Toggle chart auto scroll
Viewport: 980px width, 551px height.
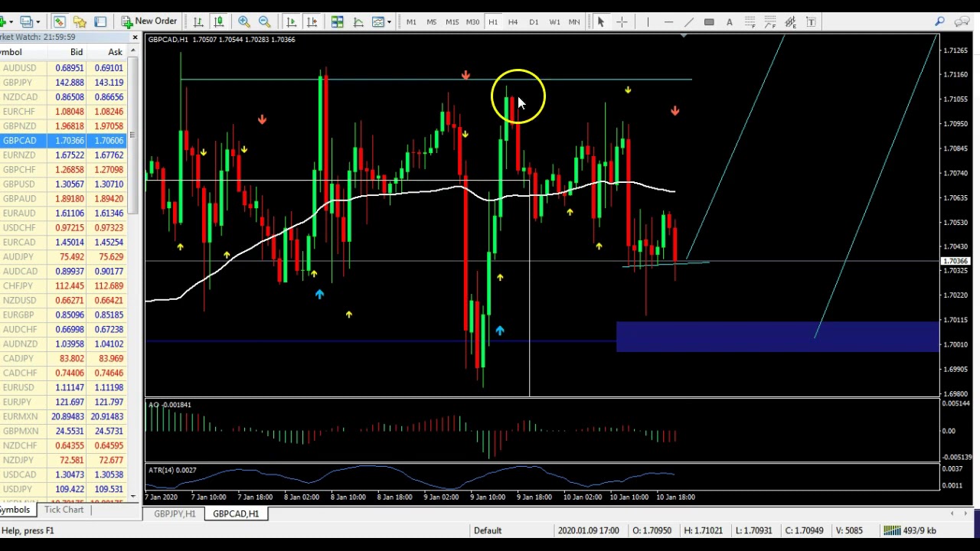pyautogui.click(x=291, y=21)
